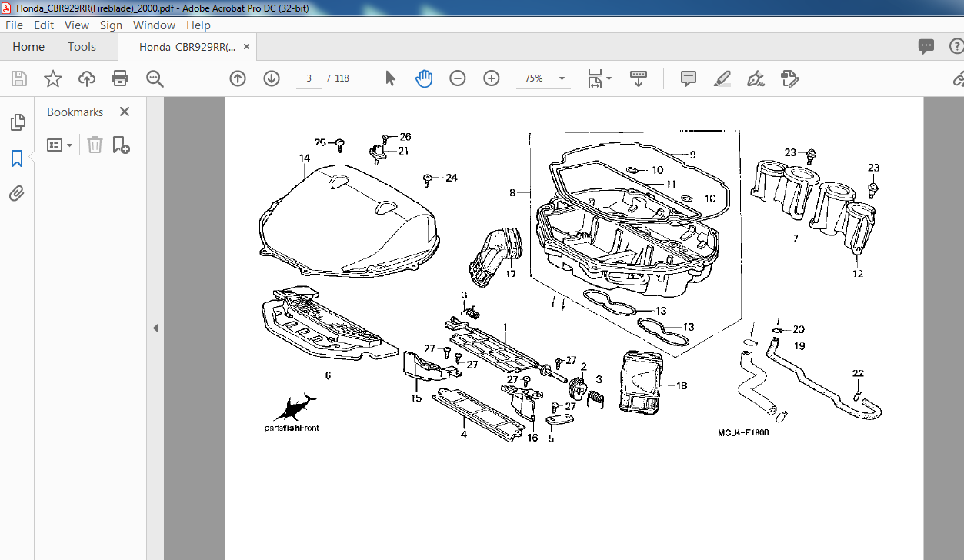Collapse the navigation pane with the side arrow

155,328
